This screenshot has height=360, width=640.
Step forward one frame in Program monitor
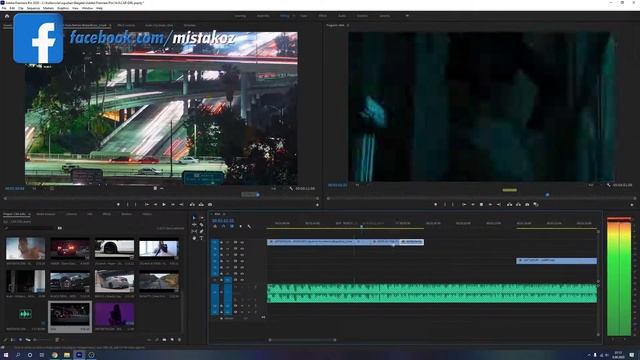[x=491, y=204]
